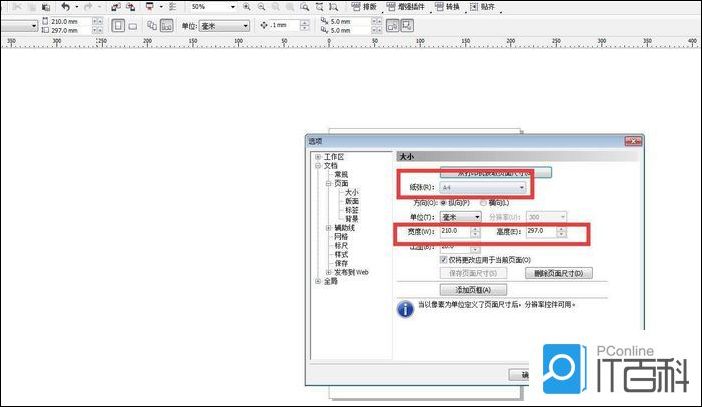Collapse the 页面 tree node

click(x=329, y=184)
